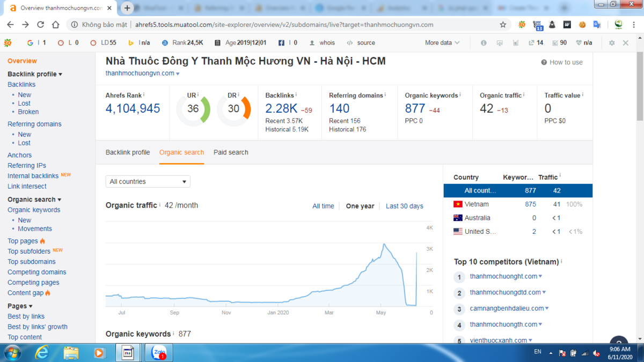
Task: Show hidden system tray icons
Action: [550, 353]
